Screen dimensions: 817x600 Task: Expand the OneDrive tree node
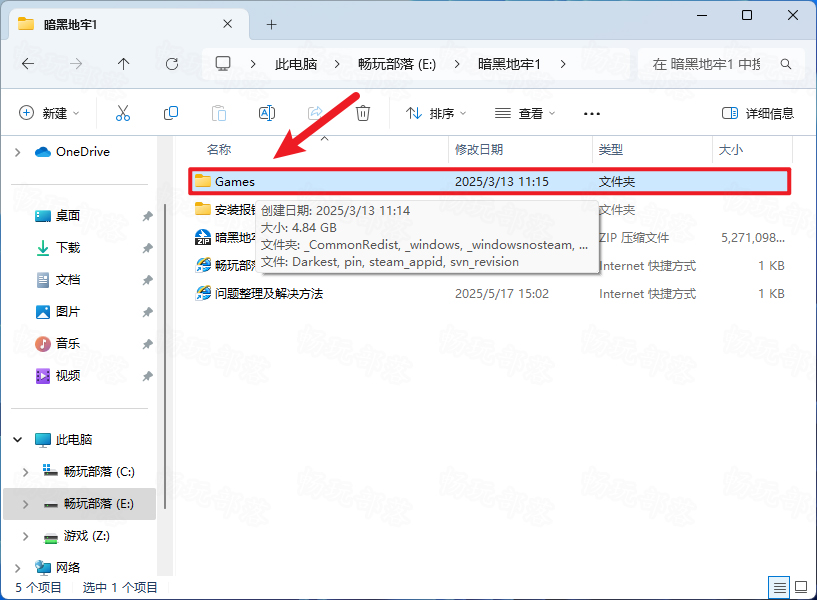18,152
